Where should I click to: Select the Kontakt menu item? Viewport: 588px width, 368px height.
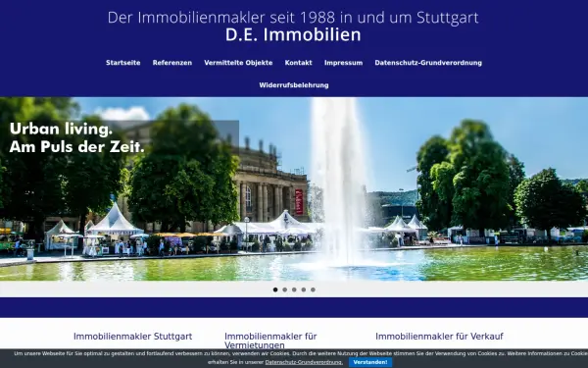pyautogui.click(x=298, y=63)
